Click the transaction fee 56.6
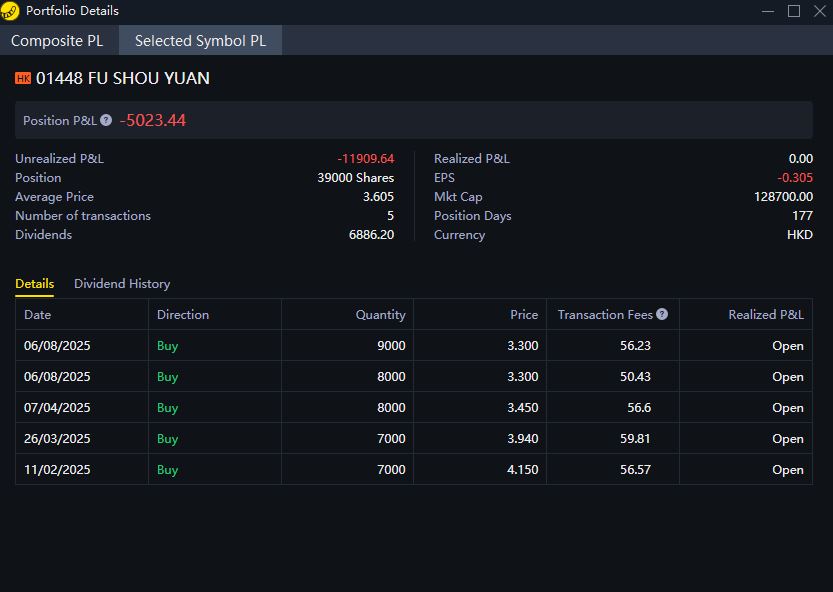Viewport: 833px width, 592px height. [639, 408]
